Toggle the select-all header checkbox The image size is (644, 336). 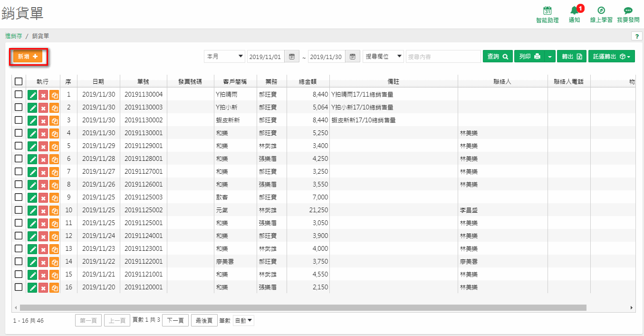tap(19, 81)
